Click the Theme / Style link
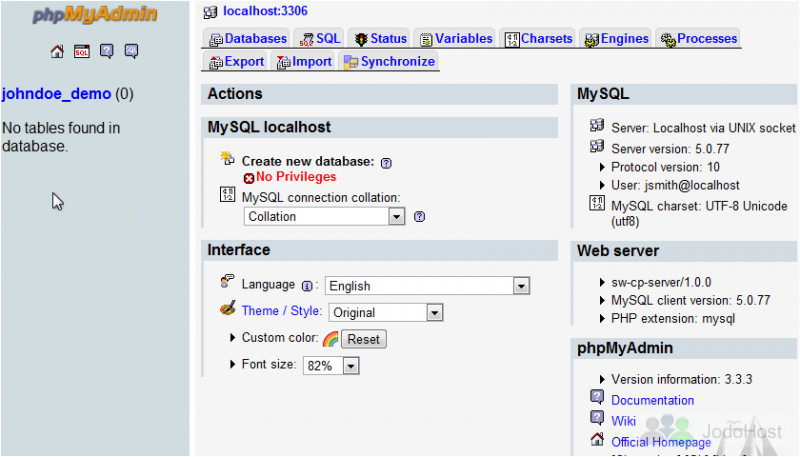Viewport: 800px width, 457px height. coord(282,311)
